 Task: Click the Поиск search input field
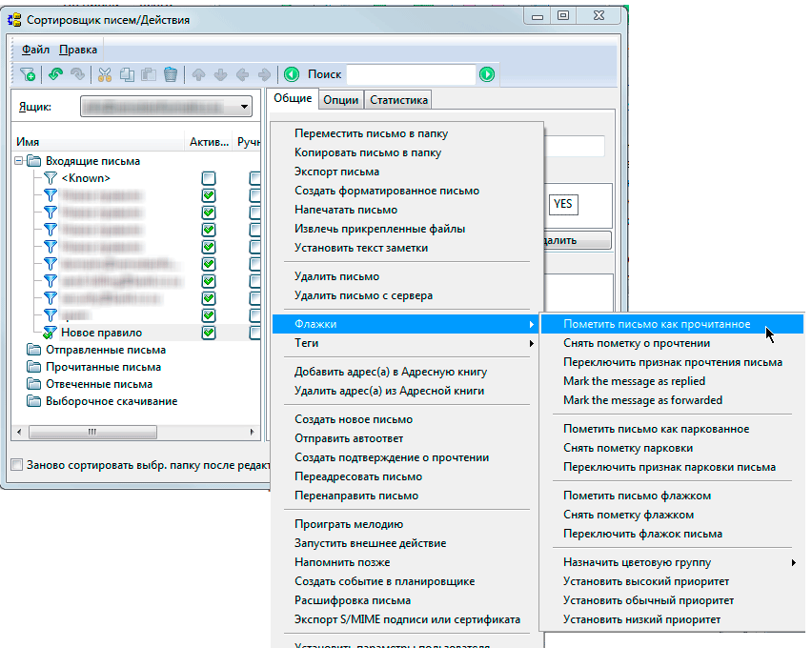(410, 74)
